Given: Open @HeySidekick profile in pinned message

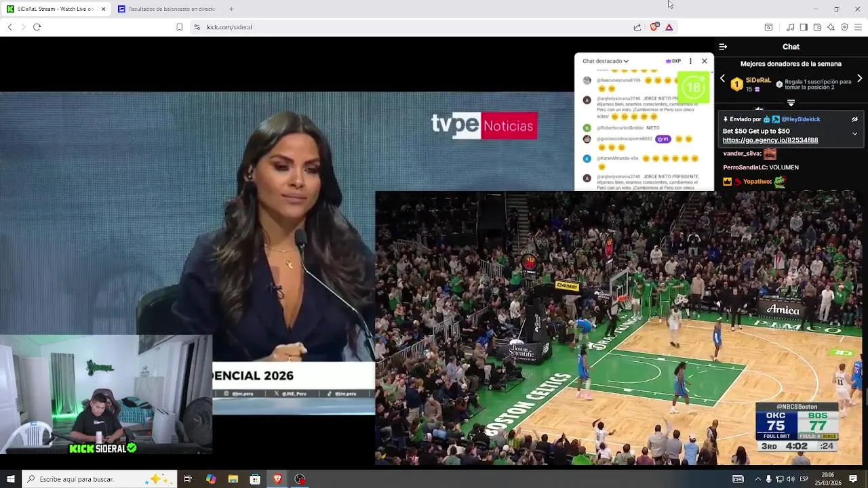Looking at the screenshot, I should (801, 119).
